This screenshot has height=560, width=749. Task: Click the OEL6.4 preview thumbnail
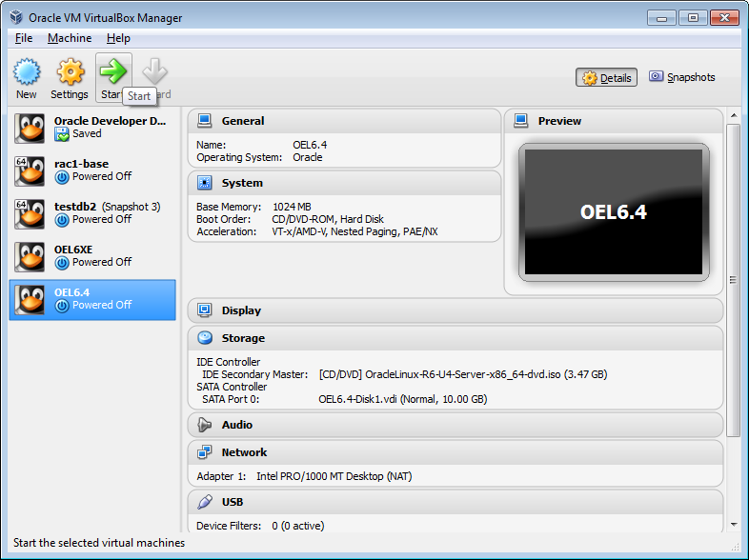[x=614, y=212]
